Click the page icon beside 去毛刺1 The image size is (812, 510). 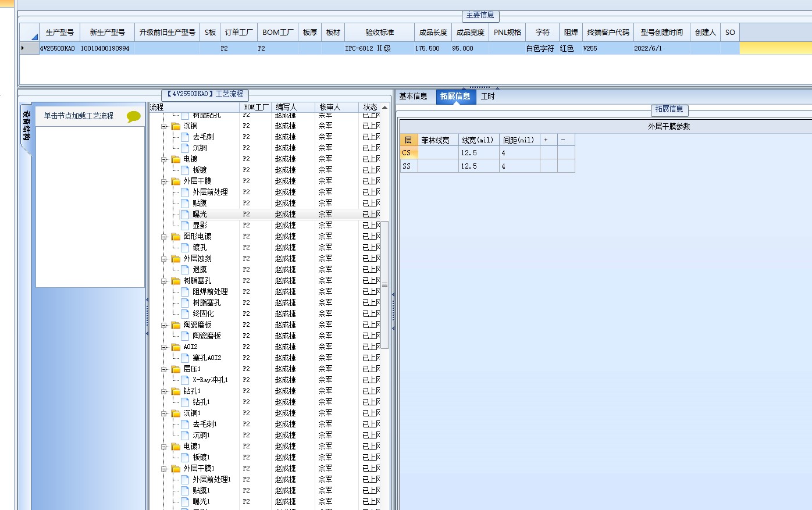click(185, 425)
